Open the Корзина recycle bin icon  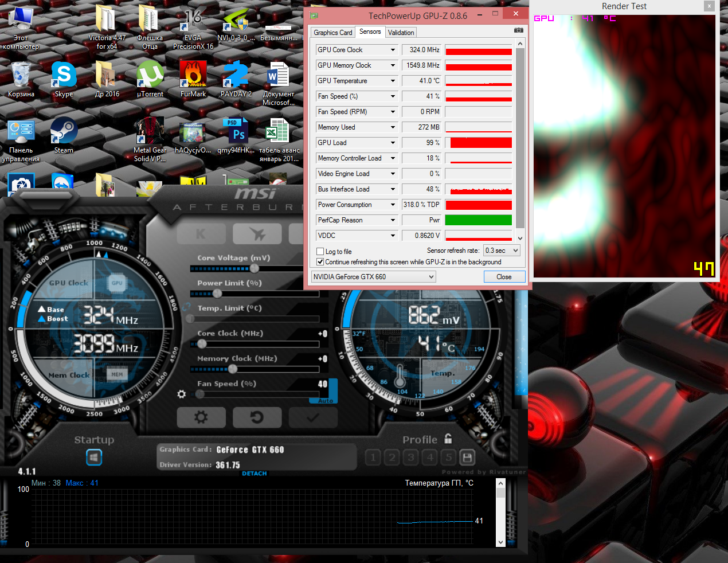21,80
